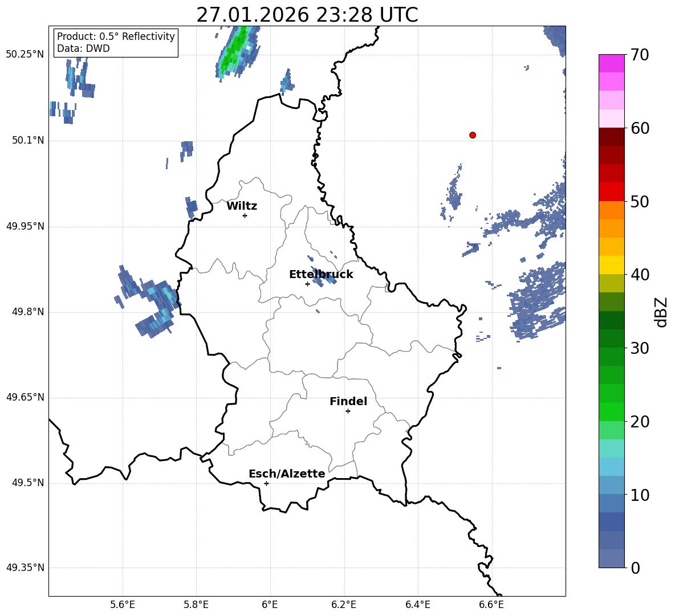Click the 6.6°E longitude label
Screen dimensions: 675x616
pyautogui.click(x=491, y=605)
